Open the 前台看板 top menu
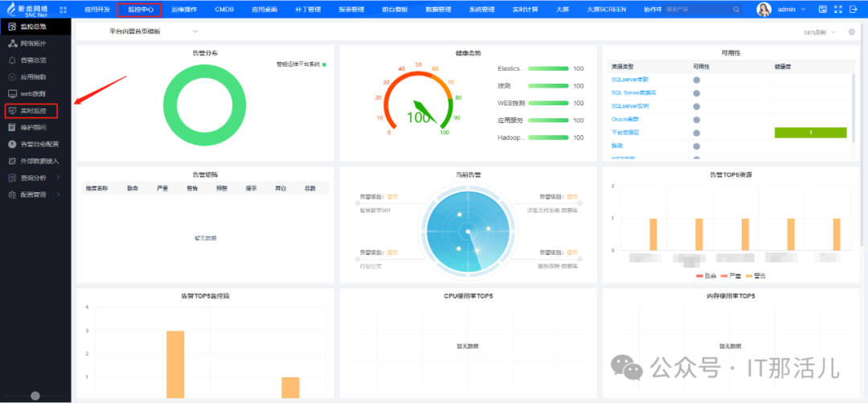This screenshot has width=868, height=403. tap(395, 10)
